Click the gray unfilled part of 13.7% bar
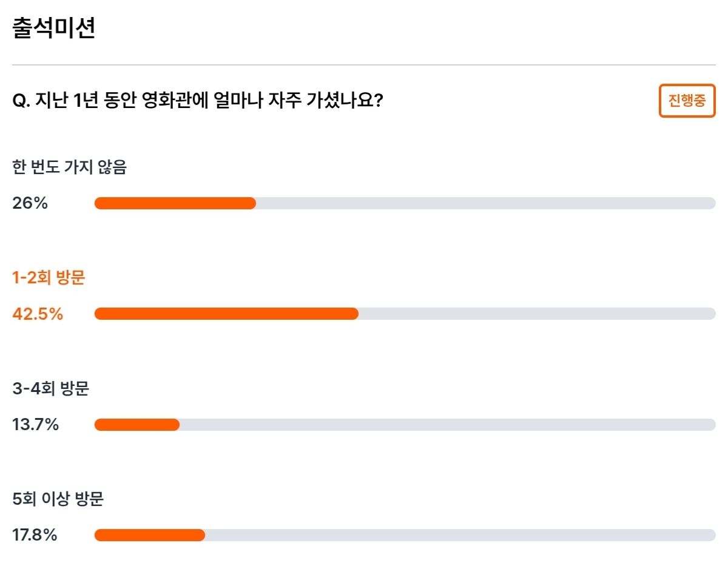This screenshot has width=728, height=580. pos(448,425)
